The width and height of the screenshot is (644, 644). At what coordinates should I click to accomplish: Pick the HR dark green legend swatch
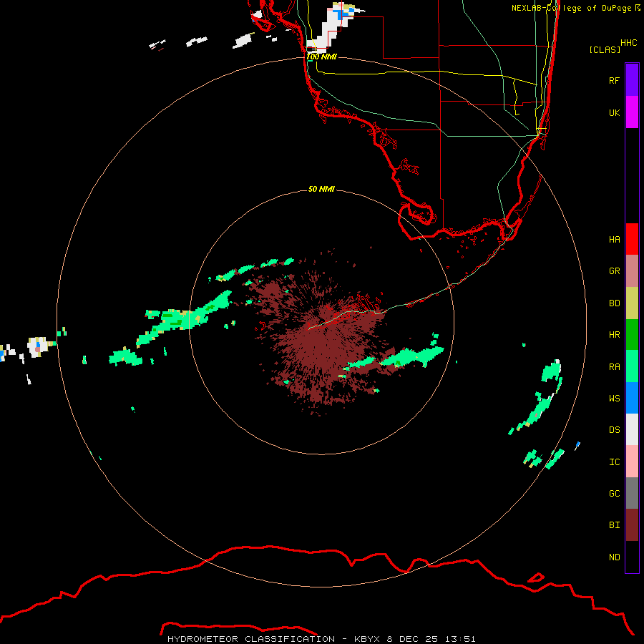(632, 335)
